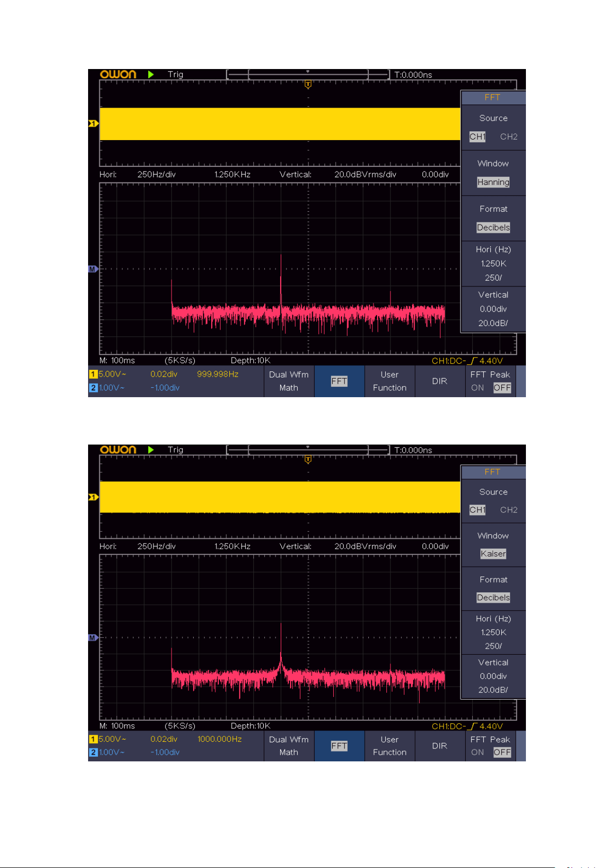The height and width of the screenshot is (868, 614).
Task: Select the Hori (Hz) setting on the Kaiser screen
Action: click(493, 633)
